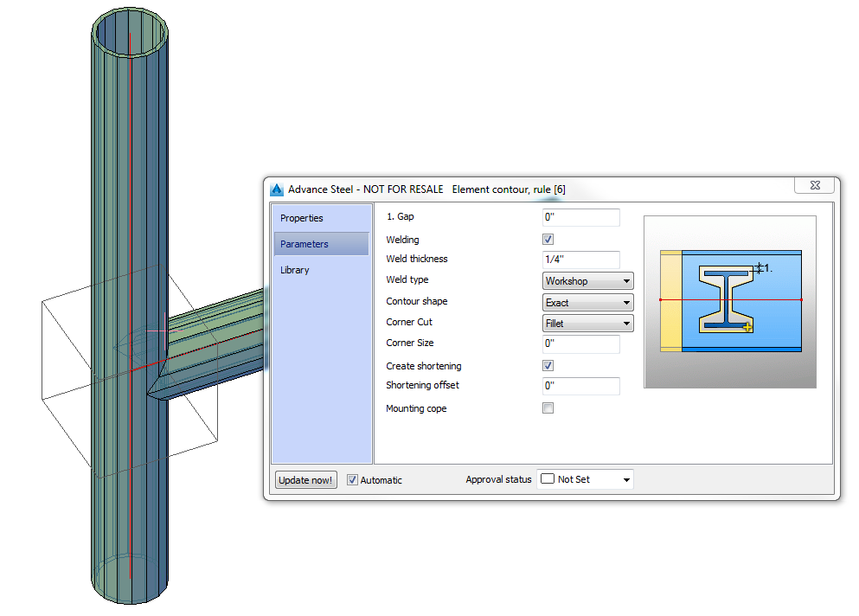Click the Weld thickness field

point(581,260)
